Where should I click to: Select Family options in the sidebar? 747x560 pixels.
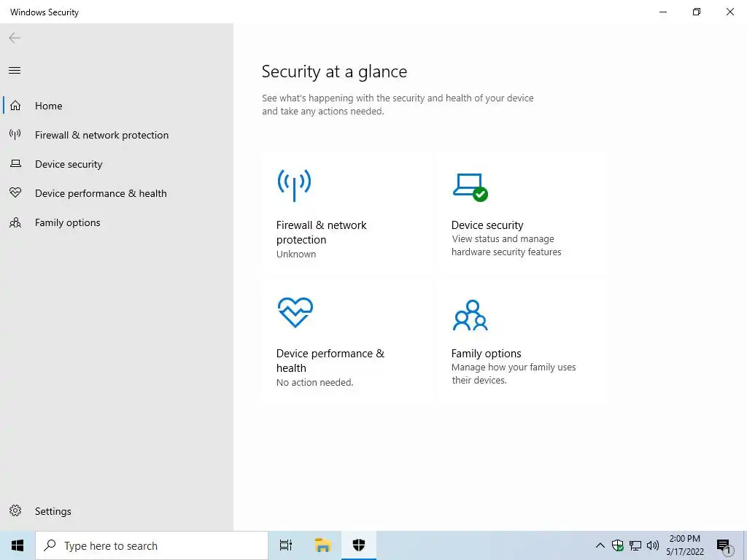click(117, 222)
